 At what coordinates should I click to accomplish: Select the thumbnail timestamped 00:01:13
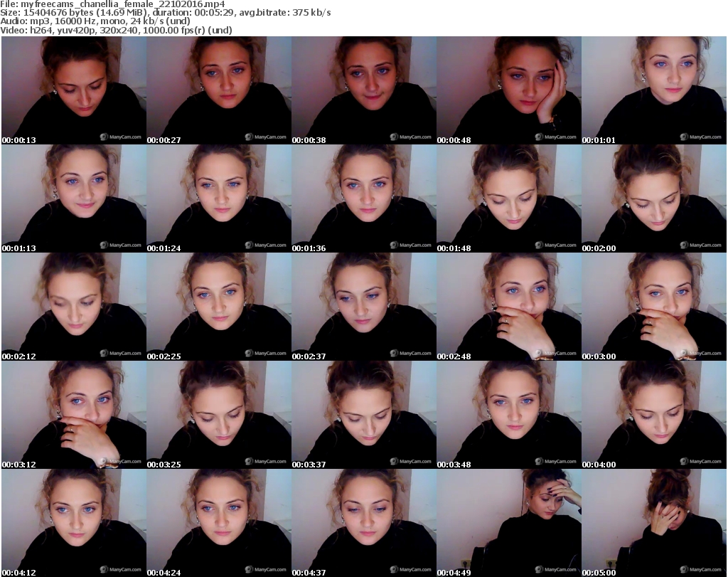(x=74, y=198)
